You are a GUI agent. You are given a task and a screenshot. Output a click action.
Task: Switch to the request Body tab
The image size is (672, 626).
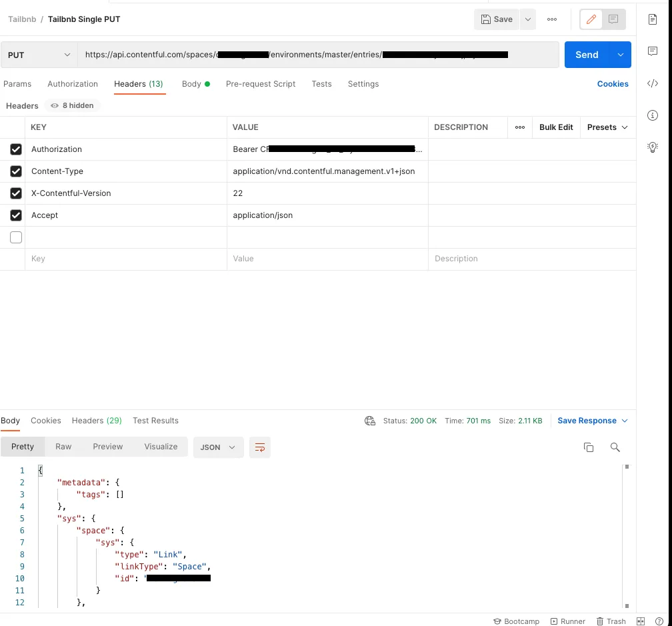click(195, 84)
